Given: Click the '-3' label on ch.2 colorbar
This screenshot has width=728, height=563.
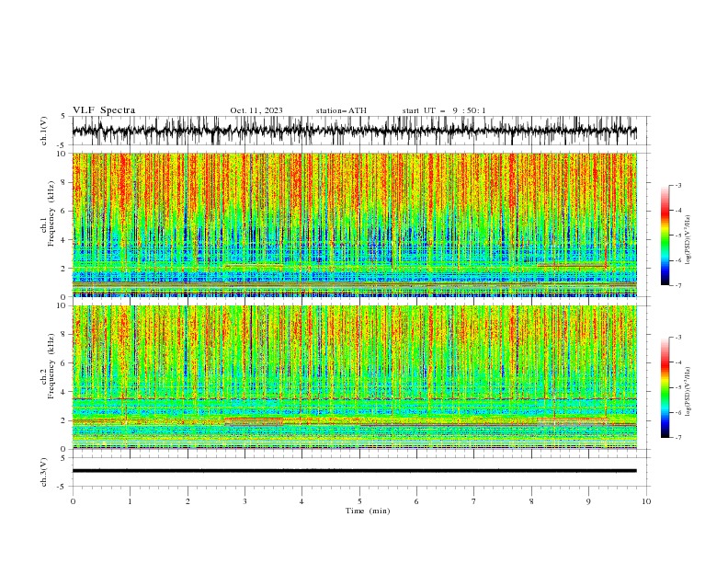Looking at the screenshot, I should click(677, 338).
